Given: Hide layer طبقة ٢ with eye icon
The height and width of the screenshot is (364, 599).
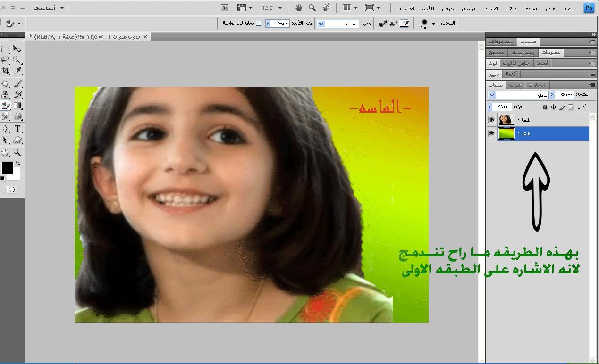Looking at the screenshot, I should [491, 120].
